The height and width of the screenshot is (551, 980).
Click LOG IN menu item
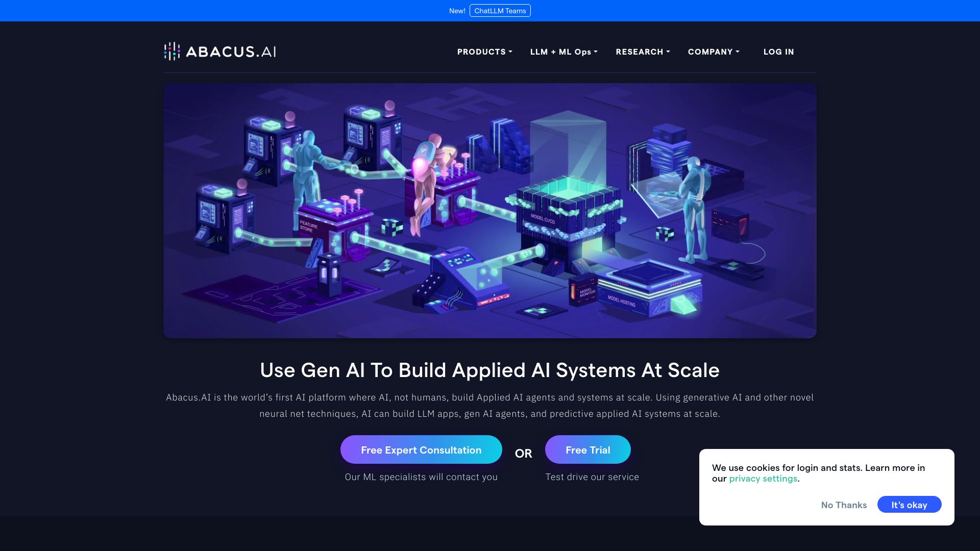[x=779, y=51]
